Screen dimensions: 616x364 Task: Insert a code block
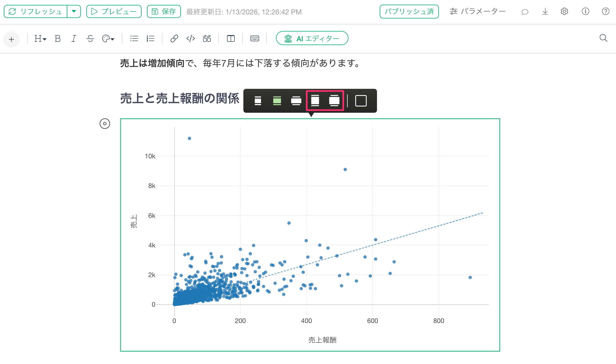(x=191, y=39)
